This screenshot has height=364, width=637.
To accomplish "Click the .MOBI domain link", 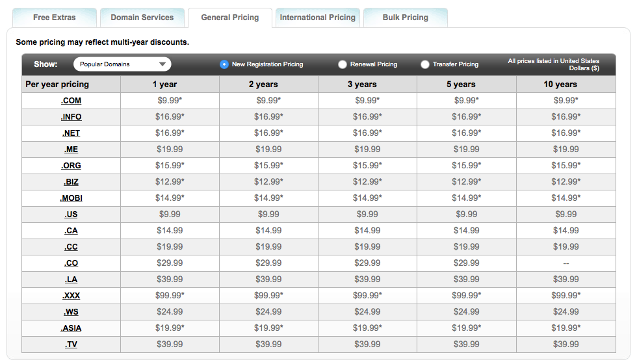I will 71,198.
